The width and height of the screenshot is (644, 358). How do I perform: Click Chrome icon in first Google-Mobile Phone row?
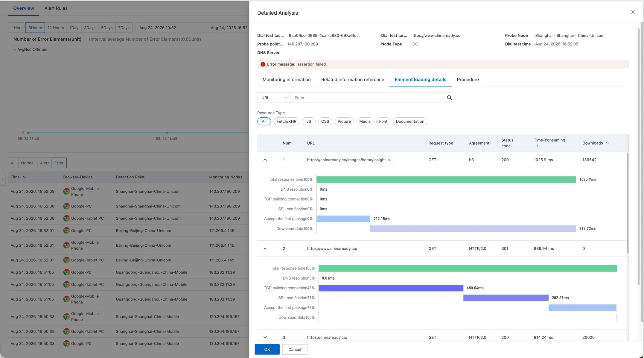coord(66,192)
